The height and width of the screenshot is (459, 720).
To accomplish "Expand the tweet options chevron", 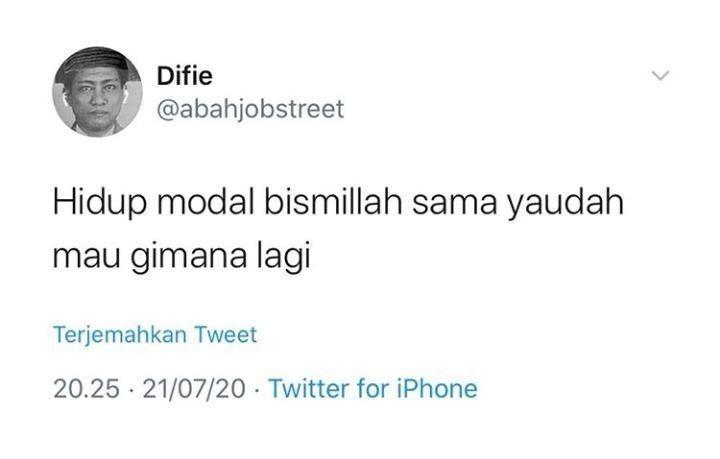I will point(660,76).
